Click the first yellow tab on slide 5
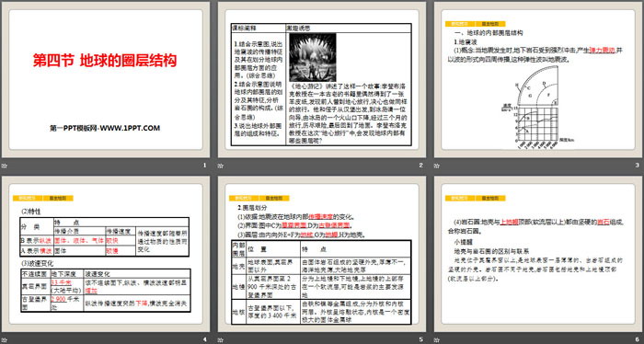644x344 pixels. click(x=244, y=199)
